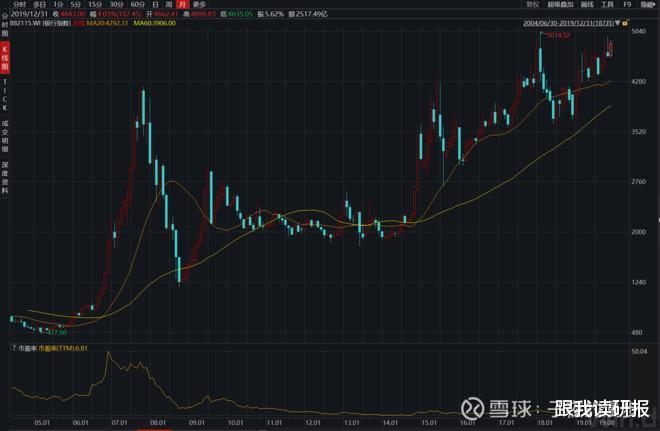
Task: Open the 画线 drawing tools
Action: tap(587, 4)
